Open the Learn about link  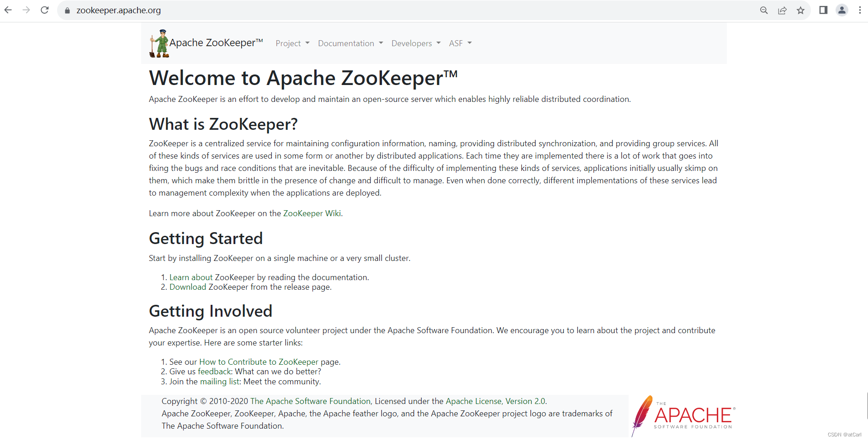tap(191, 277)
